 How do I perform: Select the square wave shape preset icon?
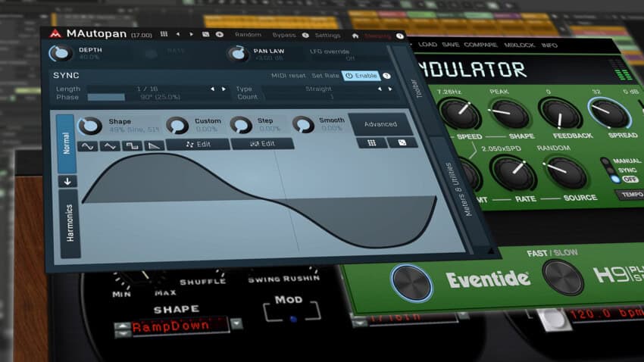(133, 145)
